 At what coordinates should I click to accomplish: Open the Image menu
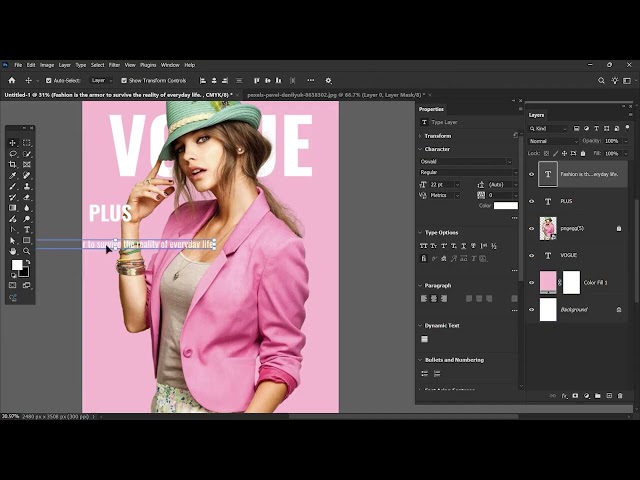coord(47,65)
